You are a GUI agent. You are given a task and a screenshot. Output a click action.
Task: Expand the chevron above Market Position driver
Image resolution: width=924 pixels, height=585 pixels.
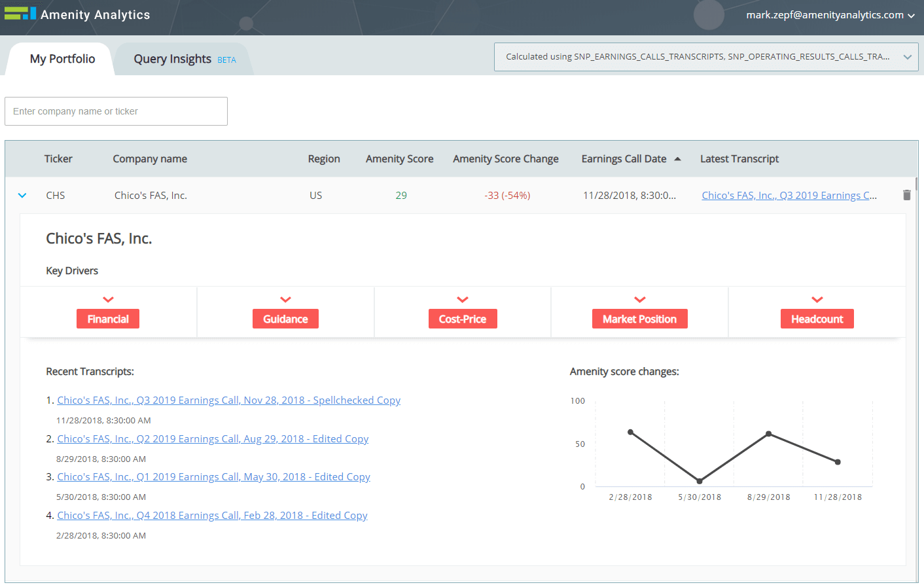(x=640, y=300)
